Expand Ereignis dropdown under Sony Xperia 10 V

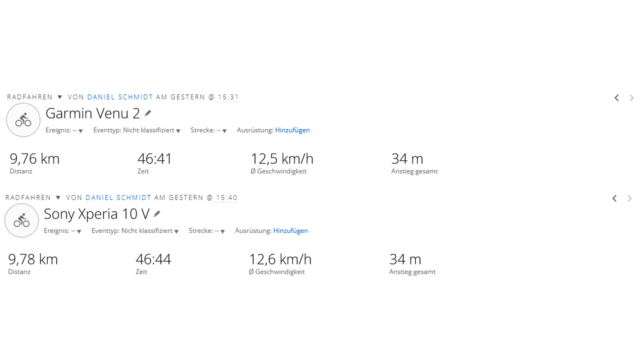pos(62,231)
